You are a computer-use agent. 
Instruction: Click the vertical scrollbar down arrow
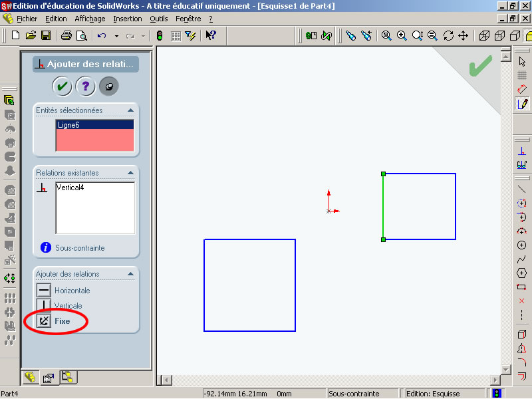pos(506,370)
